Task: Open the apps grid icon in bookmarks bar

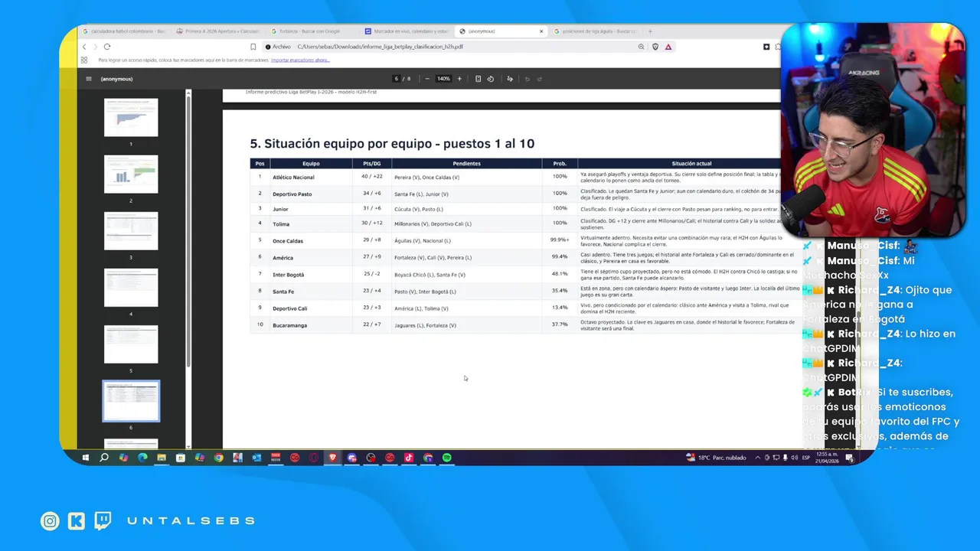Action: click(84, 60)
